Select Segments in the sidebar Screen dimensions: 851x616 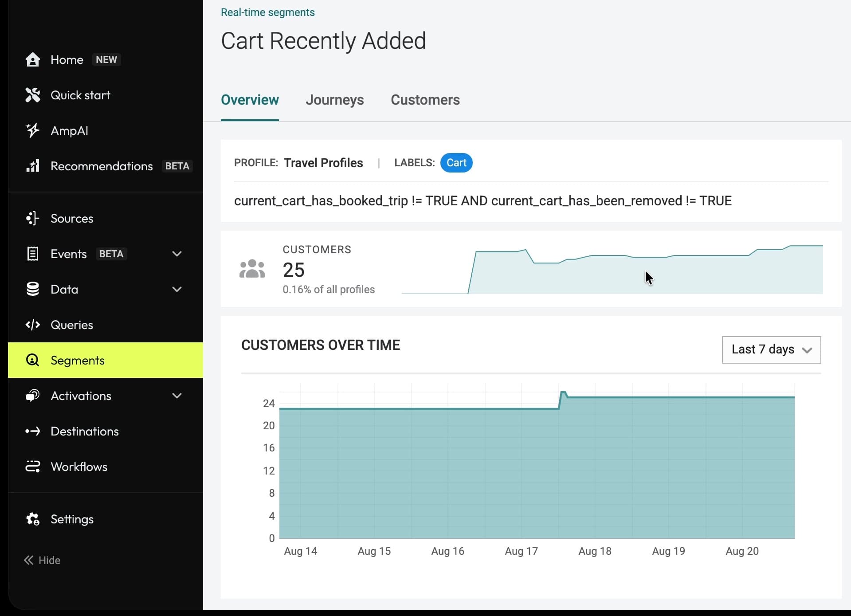coord(106,360)
